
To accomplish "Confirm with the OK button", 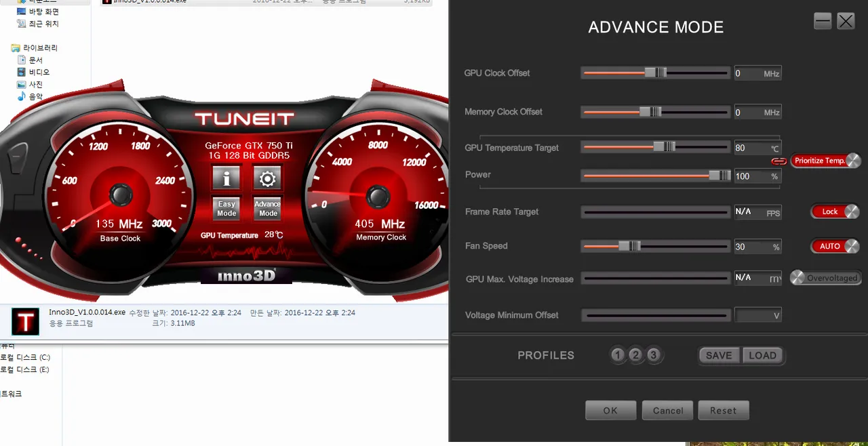I will [x=610, y=410].
